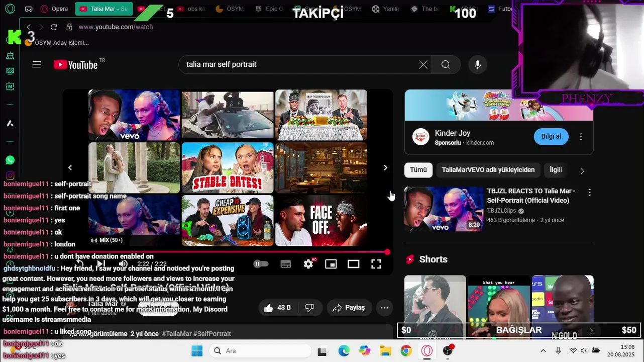Select the Tümü filter chip
644x362 pixels.
click(x=418, y=170)
